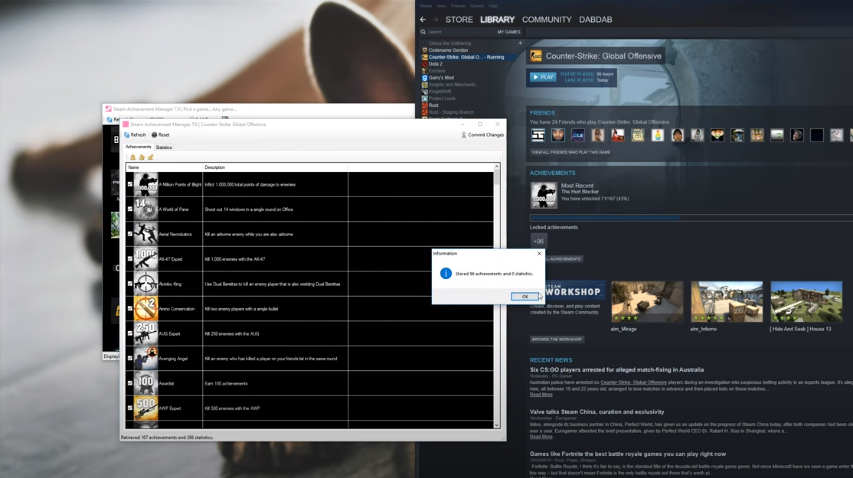Click the achievement list vertical scrollbar
Image resolution: width=853 pixels, height=478 pixels.
[x=497, y=296]
